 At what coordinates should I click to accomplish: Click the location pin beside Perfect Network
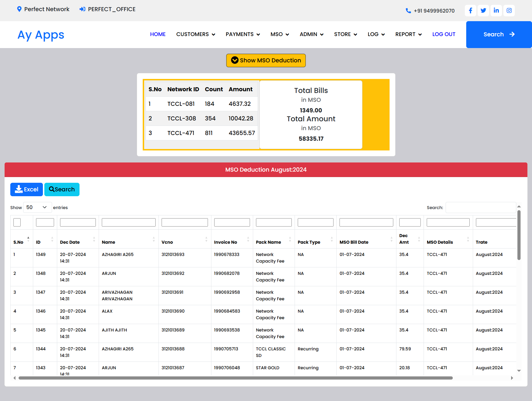pos(19,9)
